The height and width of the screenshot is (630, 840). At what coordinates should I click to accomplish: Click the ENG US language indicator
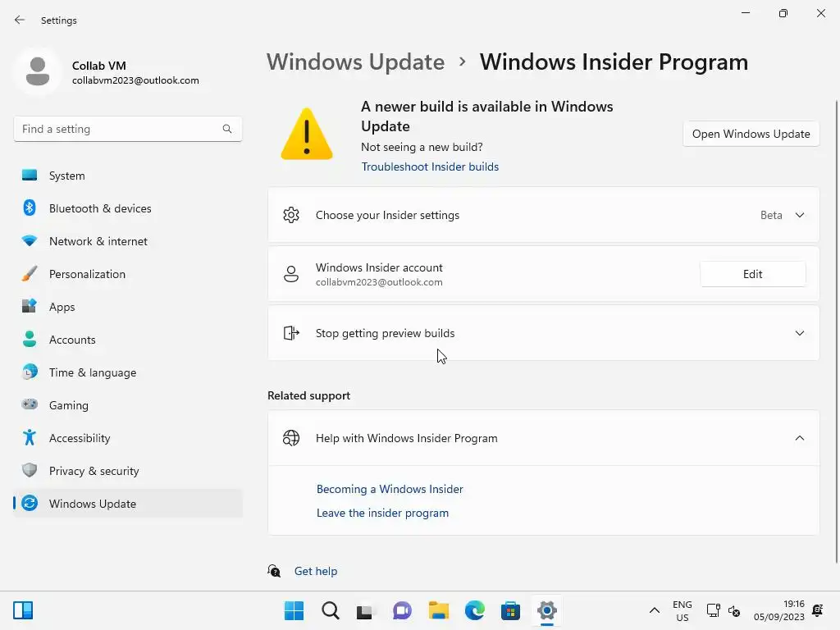point(682,610)
